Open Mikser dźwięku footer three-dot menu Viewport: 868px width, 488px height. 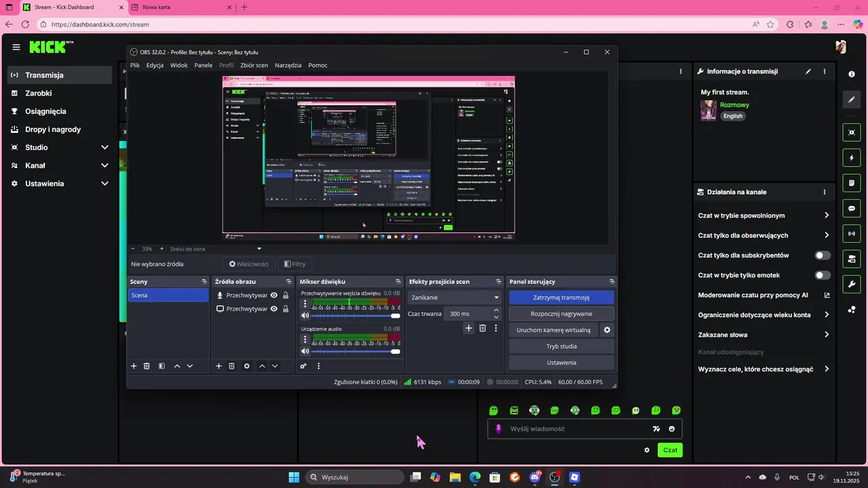coord(319,366)
